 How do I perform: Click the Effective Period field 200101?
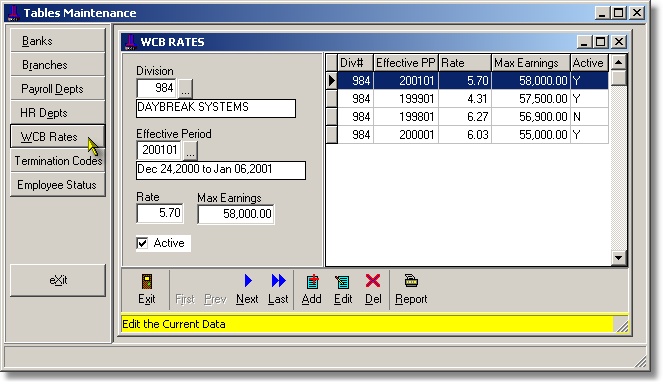coord(159,150)
